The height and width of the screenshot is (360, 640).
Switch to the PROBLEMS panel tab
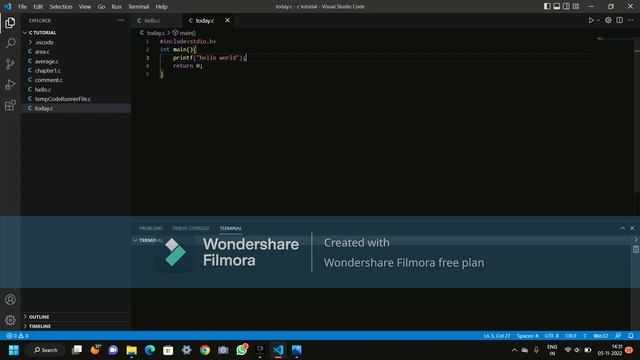pos(151,228)
